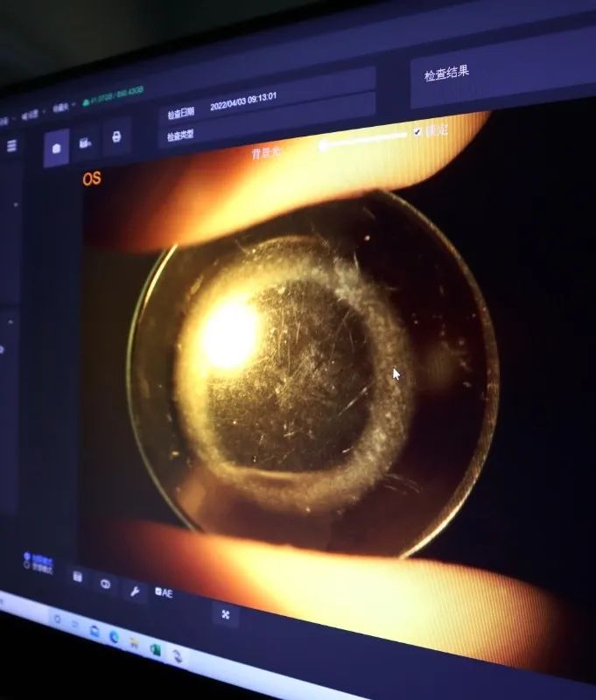Click the eye-shaped icon in bottom toolbar
The height and width of the screenshot is (700, 596).
[105, 584]
